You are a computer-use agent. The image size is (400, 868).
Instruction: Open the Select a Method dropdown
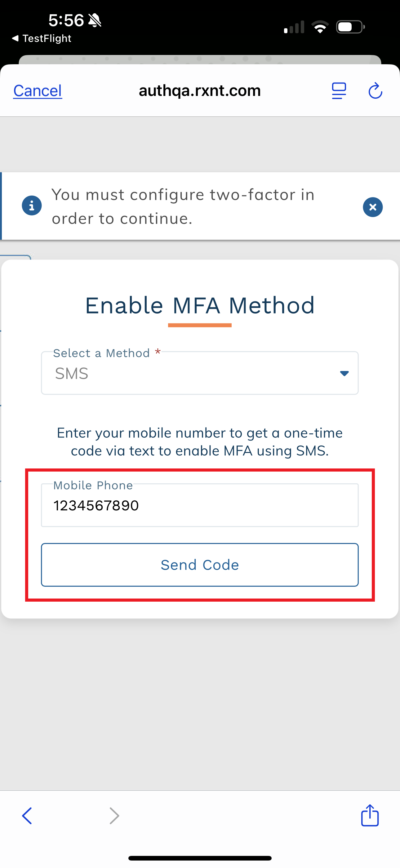(199, 373)
